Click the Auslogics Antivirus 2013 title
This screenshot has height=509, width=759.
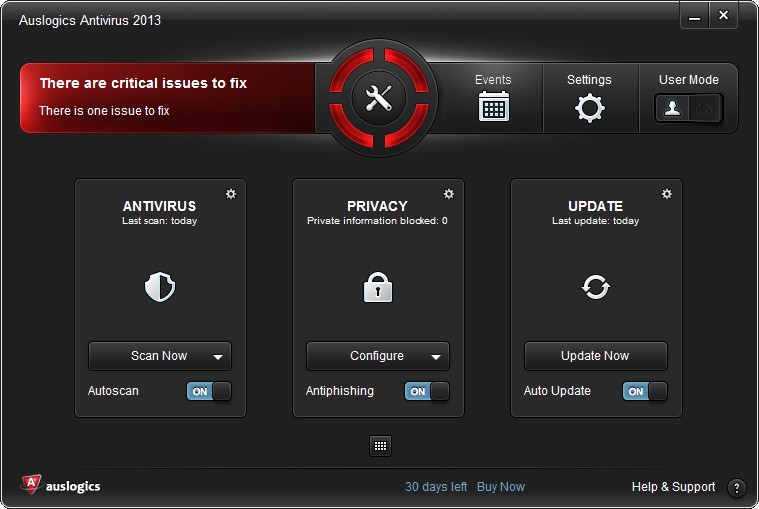90,20
